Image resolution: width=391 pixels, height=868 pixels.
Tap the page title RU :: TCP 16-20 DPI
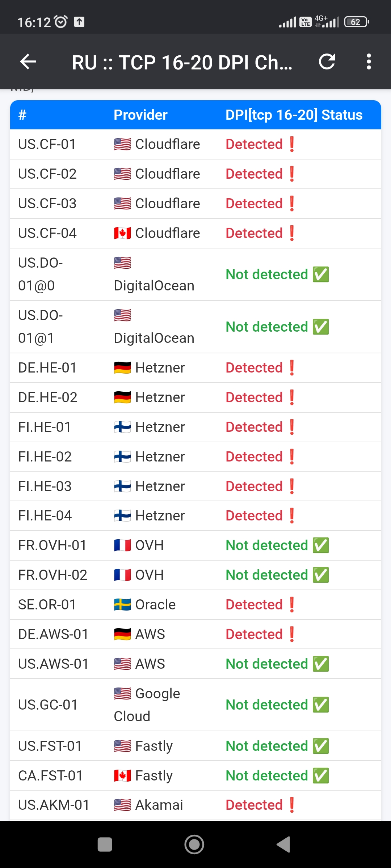click(x=182, y=62)
